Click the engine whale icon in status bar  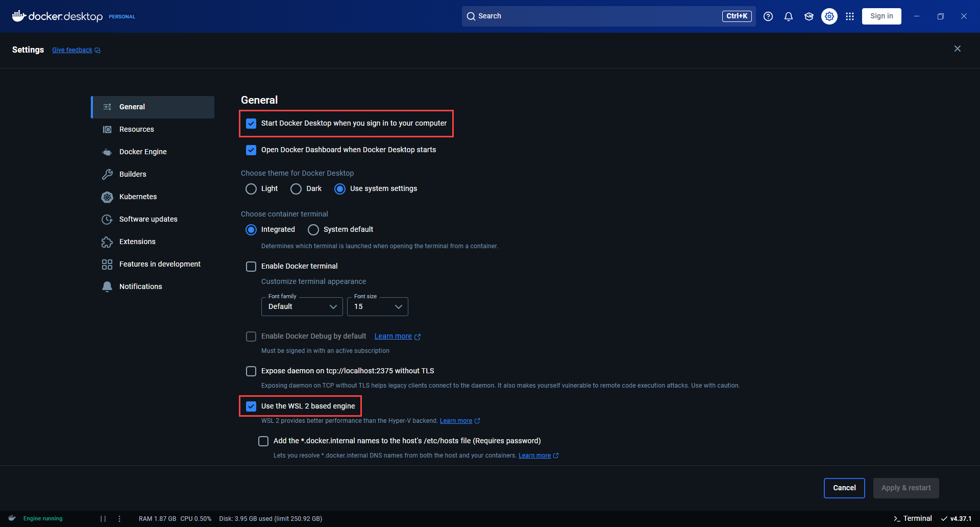pos(12,518)
